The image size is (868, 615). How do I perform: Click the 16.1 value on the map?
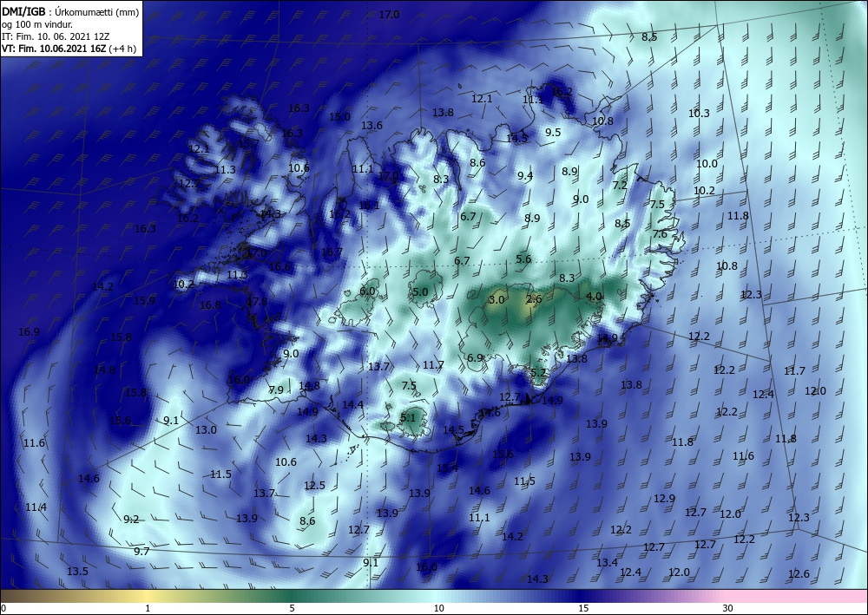[369, 206]
